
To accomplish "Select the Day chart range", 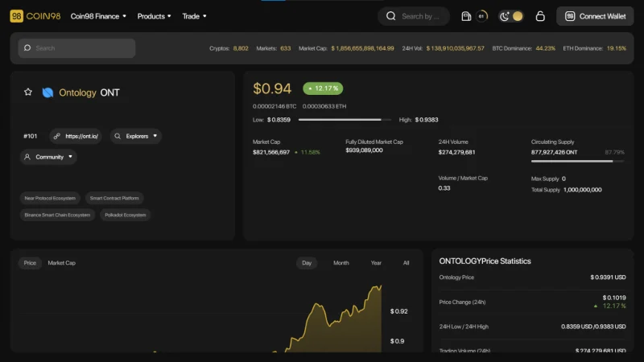I will [x=307, y=263].
